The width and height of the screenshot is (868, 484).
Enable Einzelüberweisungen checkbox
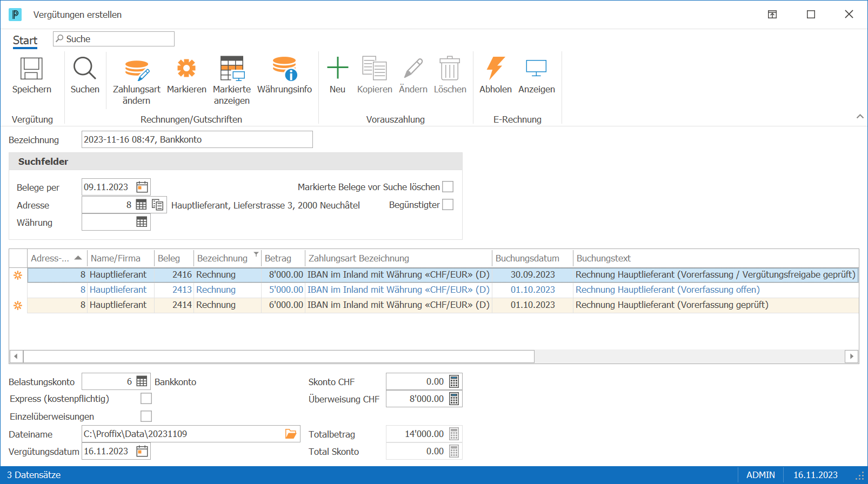click(x=146, y=416)
